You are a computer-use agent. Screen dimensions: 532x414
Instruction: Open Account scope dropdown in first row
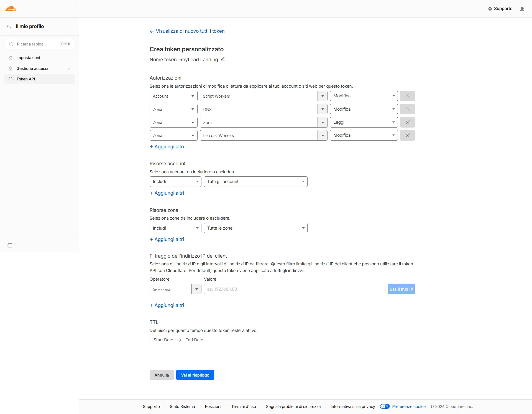(173, 96)
